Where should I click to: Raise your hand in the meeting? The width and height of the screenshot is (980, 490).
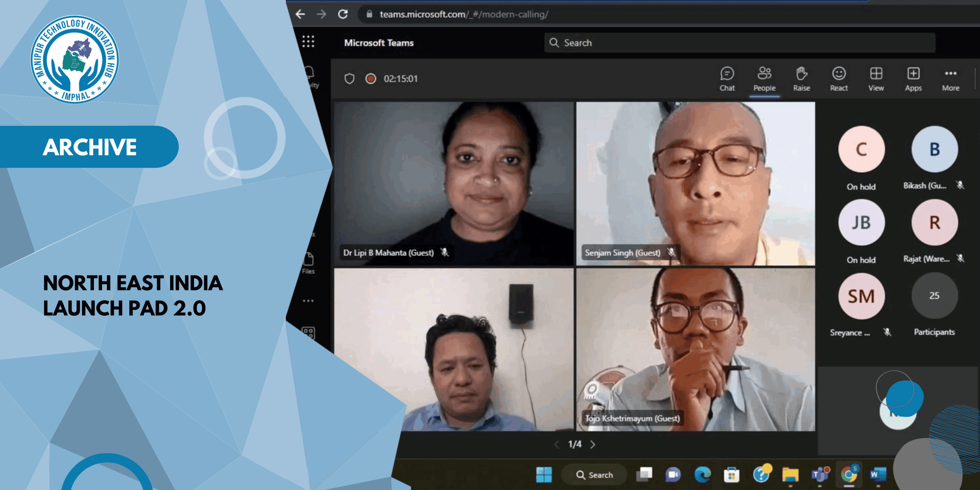tap(802, 79)
